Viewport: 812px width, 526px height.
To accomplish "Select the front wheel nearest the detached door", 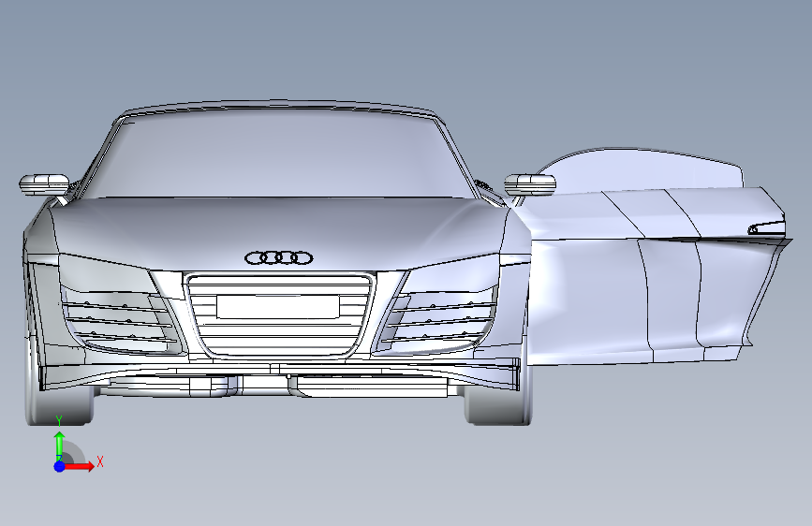I will pos(498,406).
